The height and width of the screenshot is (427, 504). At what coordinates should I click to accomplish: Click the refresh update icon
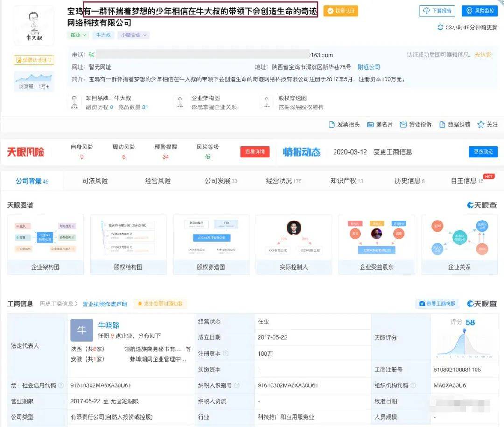[x=440, y=28]
